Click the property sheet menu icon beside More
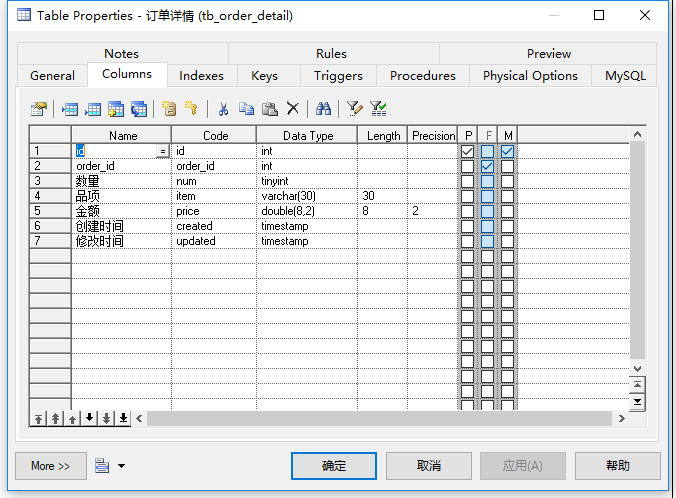Viewport: 676px width, 498px height. pos(102,466)
